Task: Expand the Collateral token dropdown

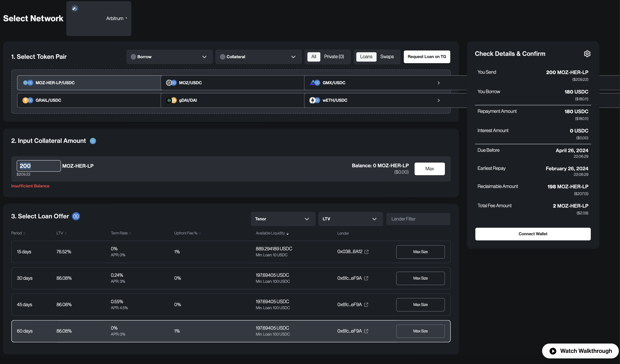Action: coord(258,57)
